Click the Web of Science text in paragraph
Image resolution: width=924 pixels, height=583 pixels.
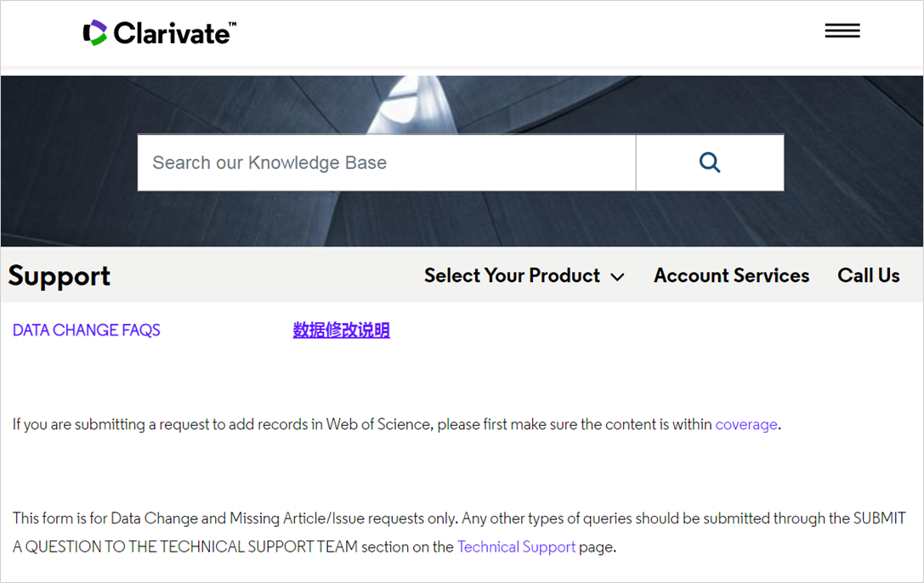[378, 425]
